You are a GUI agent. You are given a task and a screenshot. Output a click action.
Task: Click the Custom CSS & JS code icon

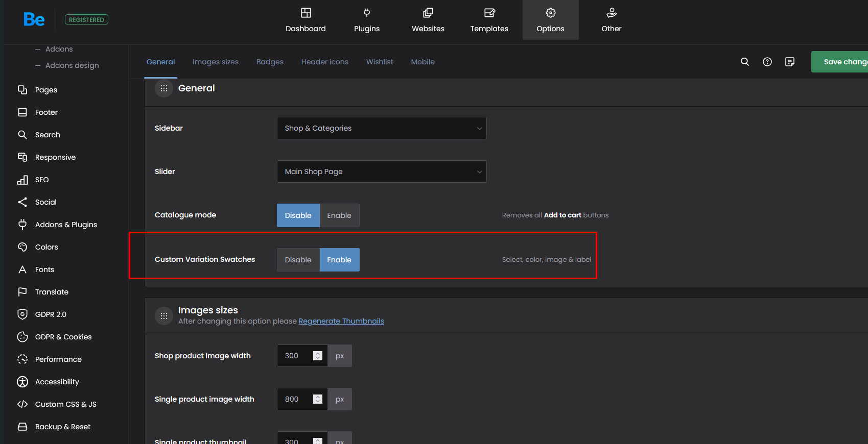[22, 404]
